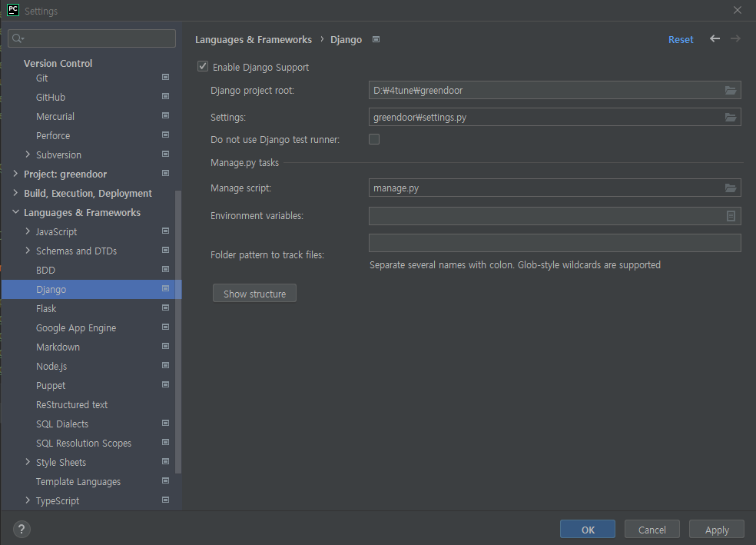
Task: Click the Show structure button
Action: tap(254, 293)
